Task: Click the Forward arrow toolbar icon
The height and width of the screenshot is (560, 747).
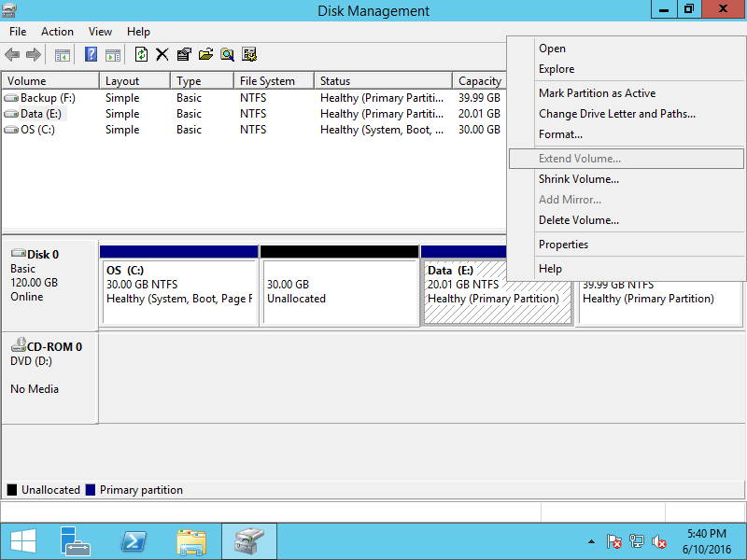Action: point(34,55)
